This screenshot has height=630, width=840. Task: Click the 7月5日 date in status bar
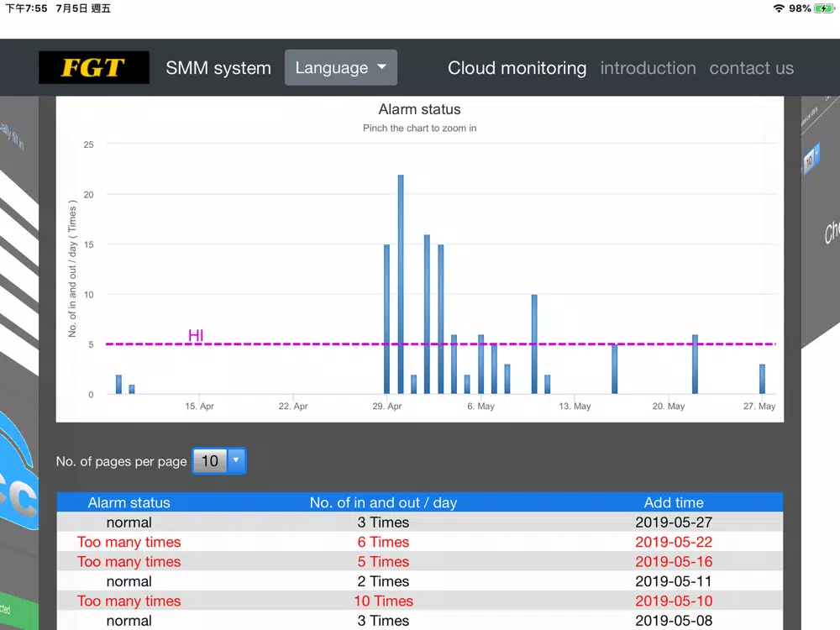[x=83, y=8]
